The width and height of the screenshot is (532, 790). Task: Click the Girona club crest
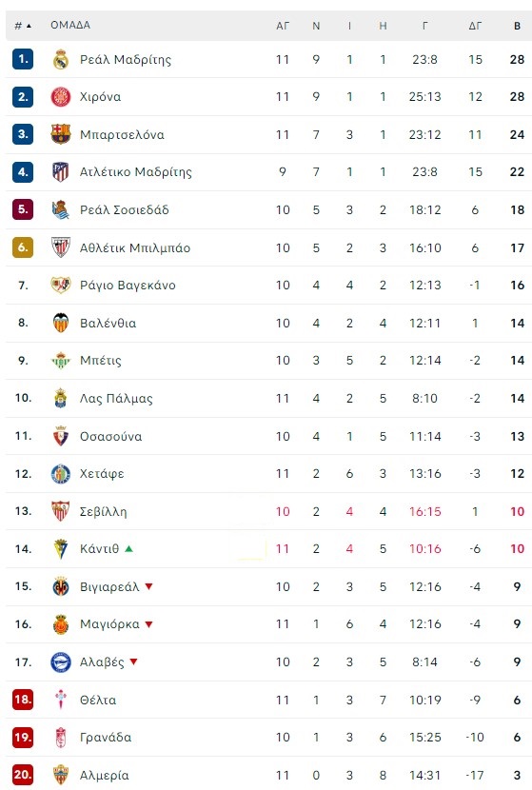pyautogui.click(x=61, y=97)
